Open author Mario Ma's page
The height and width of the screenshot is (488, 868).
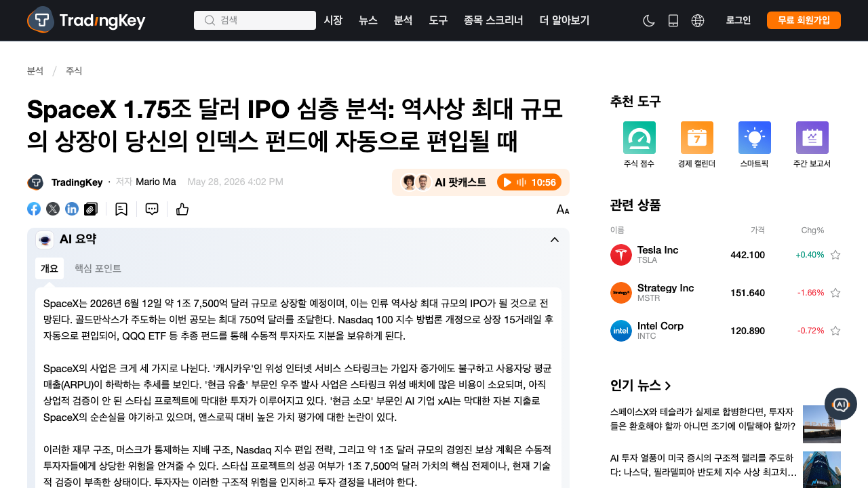(156, 182)
